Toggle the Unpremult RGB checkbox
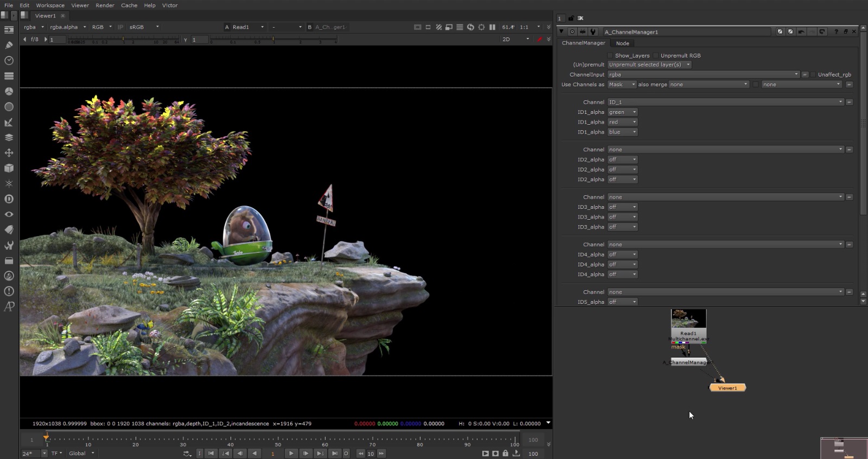Image resolution: width=868 pixels, height=459 pixels. tap(656, 55)
